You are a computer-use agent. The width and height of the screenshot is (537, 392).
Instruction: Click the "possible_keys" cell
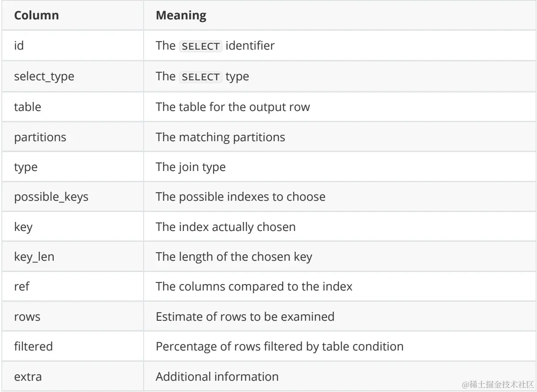coord(51,197)
